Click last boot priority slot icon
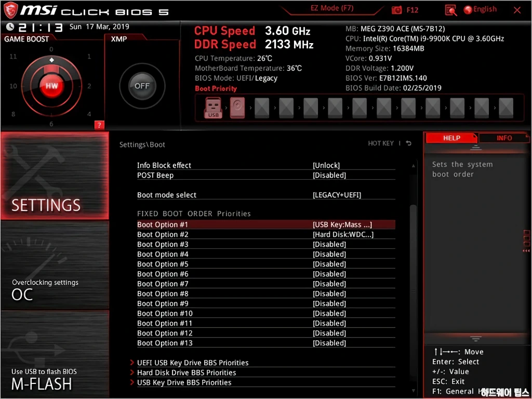The image size is (532, 399). coord(506,108)
